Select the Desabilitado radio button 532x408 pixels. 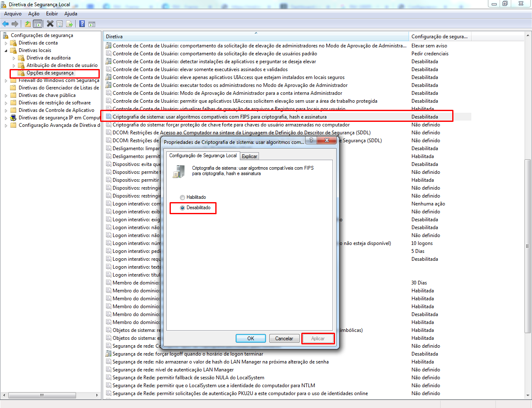pos(182,208)
